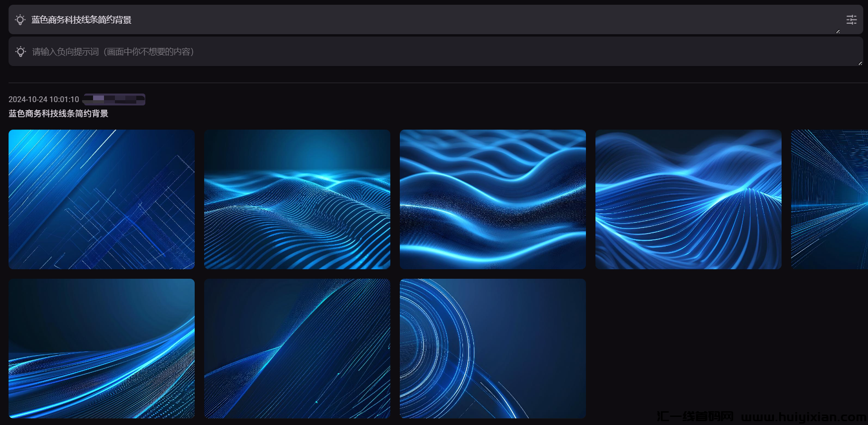Open the concentric circle arcs thumbnail
The image size is (868, 425).
point(493,349)
